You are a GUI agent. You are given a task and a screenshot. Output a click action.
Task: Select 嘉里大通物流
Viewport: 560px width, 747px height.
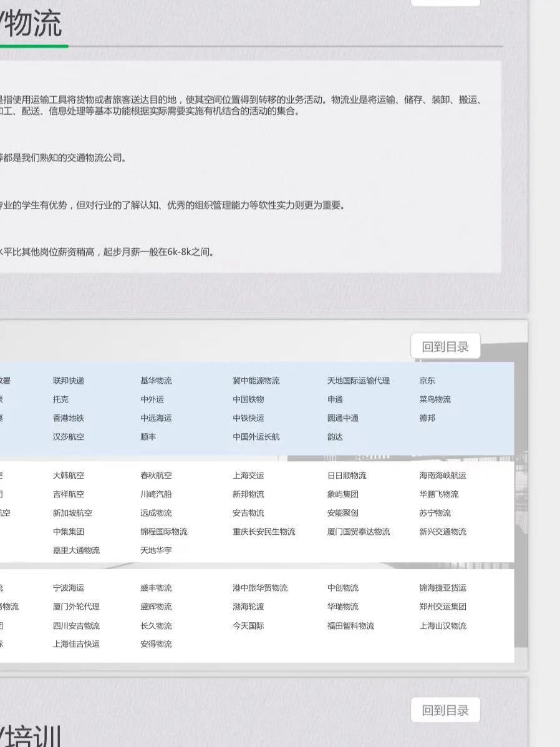(x=76, y=550)
